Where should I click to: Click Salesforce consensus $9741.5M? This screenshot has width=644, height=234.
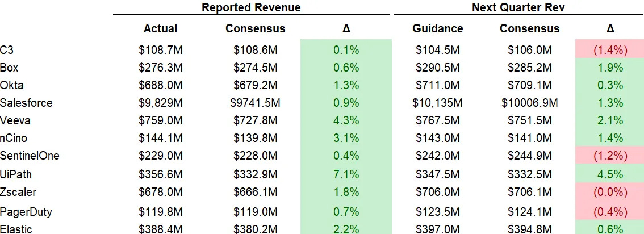click(x=256, y=102)
